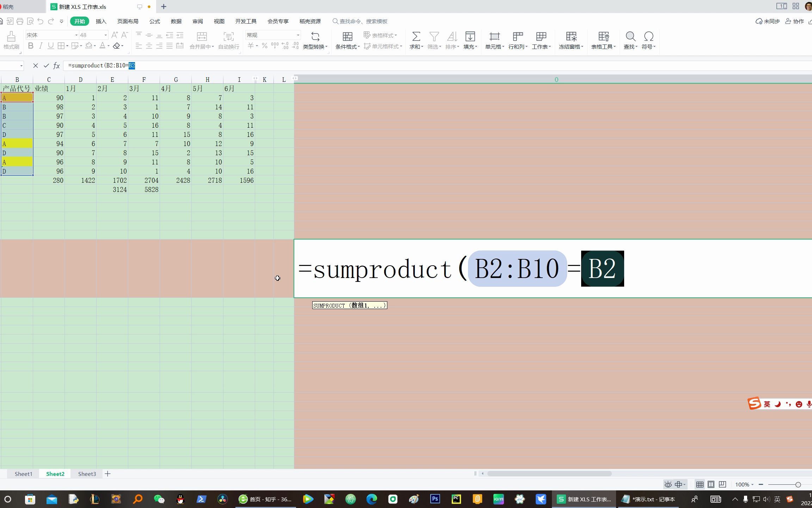Click the Format Painter (格式刷) icon
Screen dimensions: 812x508
pos(11,36)
